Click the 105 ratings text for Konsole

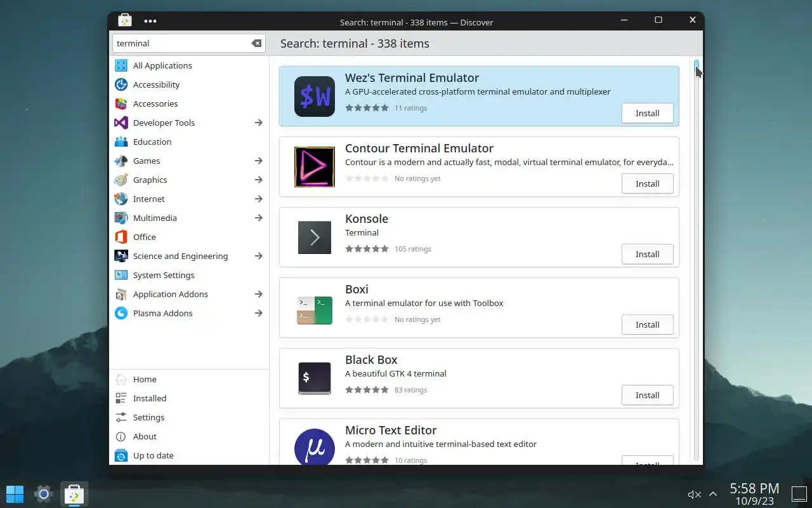tap(412, 249)
